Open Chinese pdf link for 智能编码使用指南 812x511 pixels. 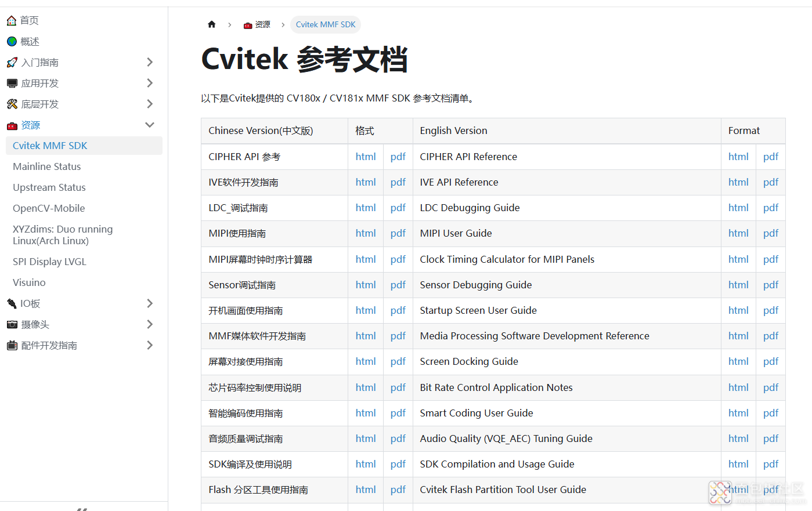398,413
